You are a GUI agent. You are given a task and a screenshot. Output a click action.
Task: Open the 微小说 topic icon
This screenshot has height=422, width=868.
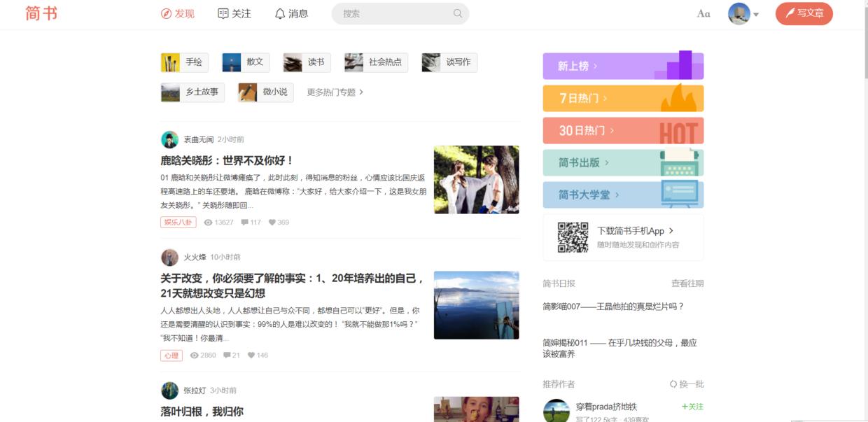tap(246, 92)
